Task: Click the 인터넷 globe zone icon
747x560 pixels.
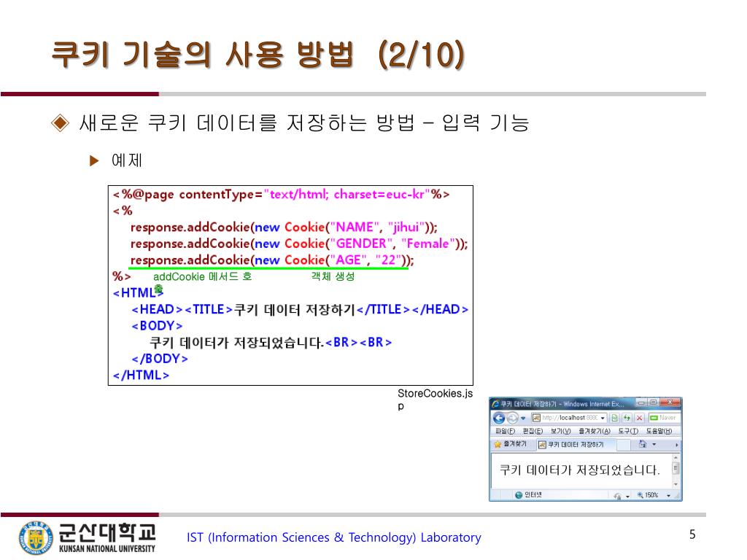Action: pos(519,495)
